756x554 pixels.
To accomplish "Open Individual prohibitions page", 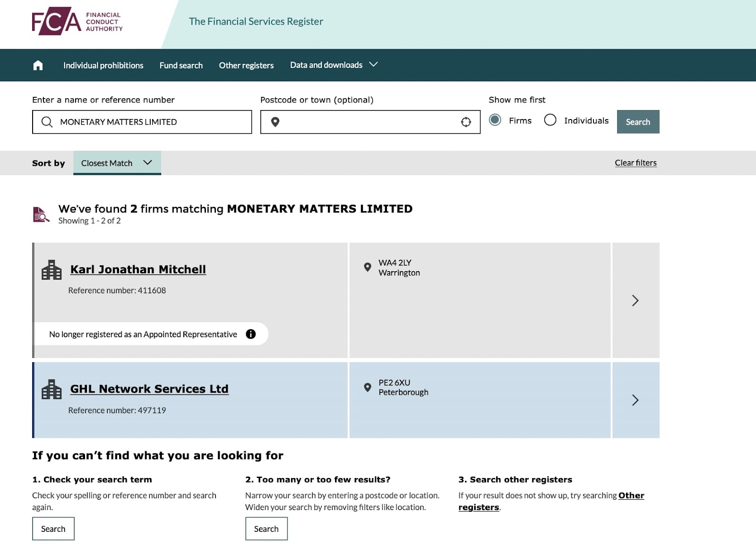I will click(x=103, y=65).
